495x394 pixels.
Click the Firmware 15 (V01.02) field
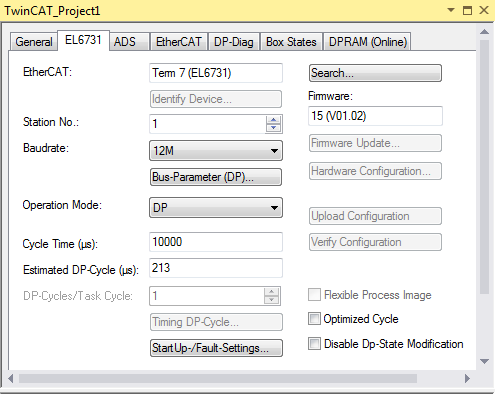click(x=375, y=116)
